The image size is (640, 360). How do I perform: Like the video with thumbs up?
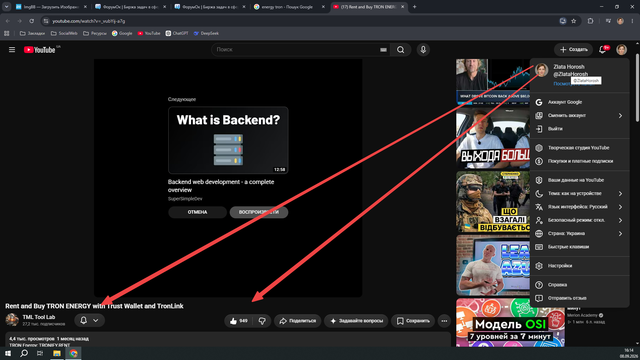click(x=238, y=321)
